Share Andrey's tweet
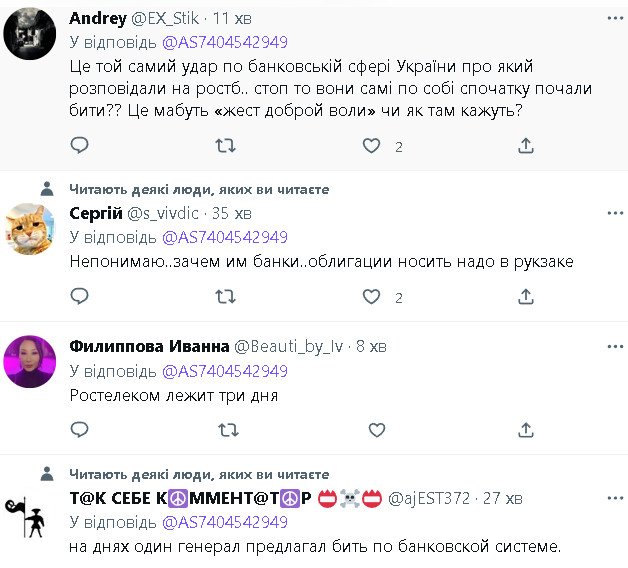This screenshot has height=568, width=628. [526, 146]
